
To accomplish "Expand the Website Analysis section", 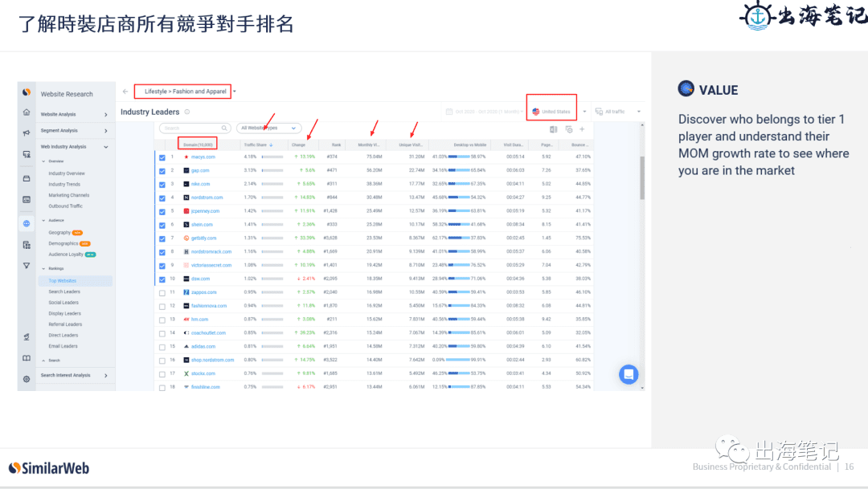I will tap(74, 115).
